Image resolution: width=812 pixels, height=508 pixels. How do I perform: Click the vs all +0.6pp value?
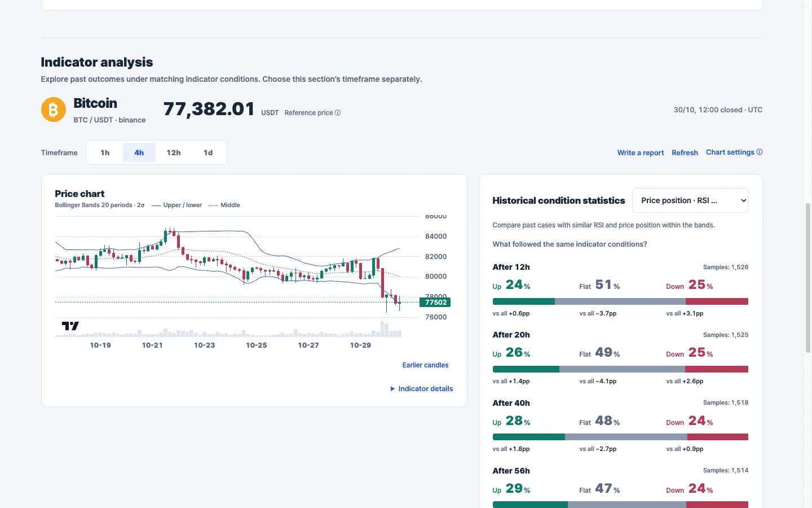coord(511,313)
